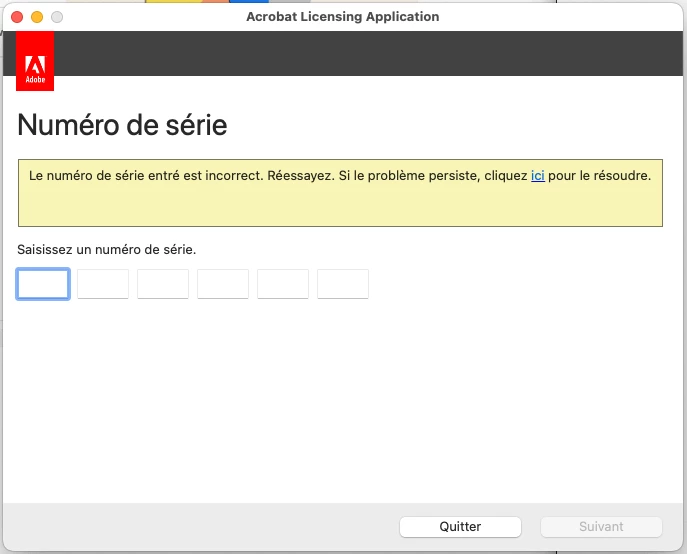Select the sixth serial number field
687x554 pixels.
(x=343, y=284)
